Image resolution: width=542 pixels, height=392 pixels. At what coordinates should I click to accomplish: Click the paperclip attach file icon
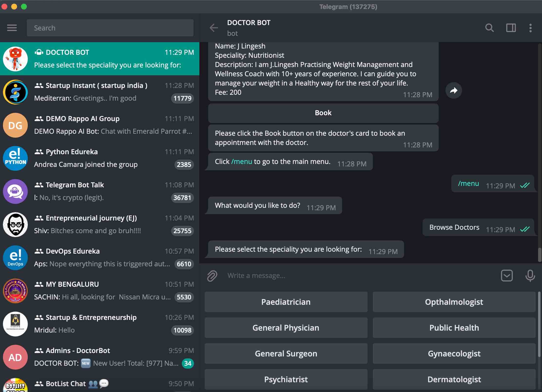pyautogui.click(x=212, y=276)
